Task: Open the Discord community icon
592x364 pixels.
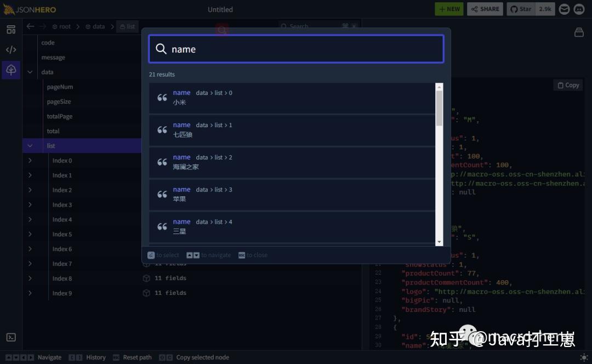Action: tap(578, 9)
